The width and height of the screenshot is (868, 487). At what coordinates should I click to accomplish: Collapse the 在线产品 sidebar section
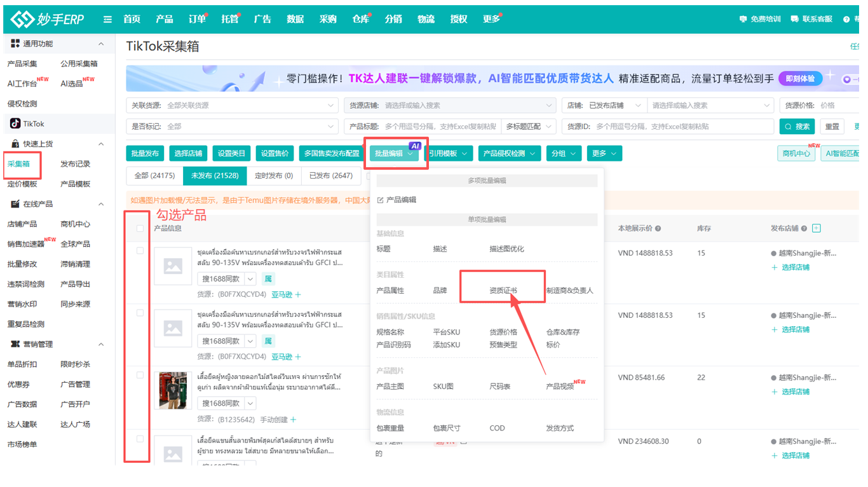click(x=101, y=204)
